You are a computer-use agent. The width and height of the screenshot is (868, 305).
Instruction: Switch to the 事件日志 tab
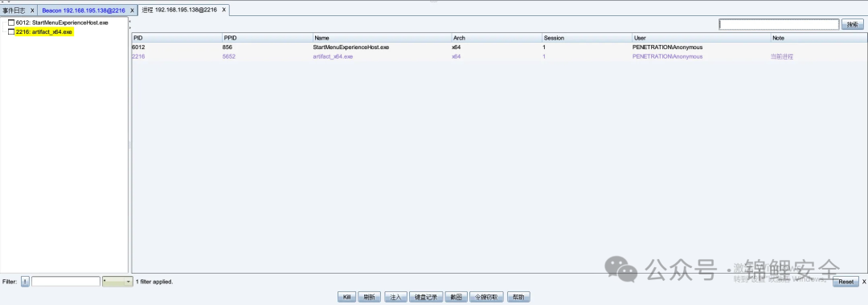click(14, 10)
